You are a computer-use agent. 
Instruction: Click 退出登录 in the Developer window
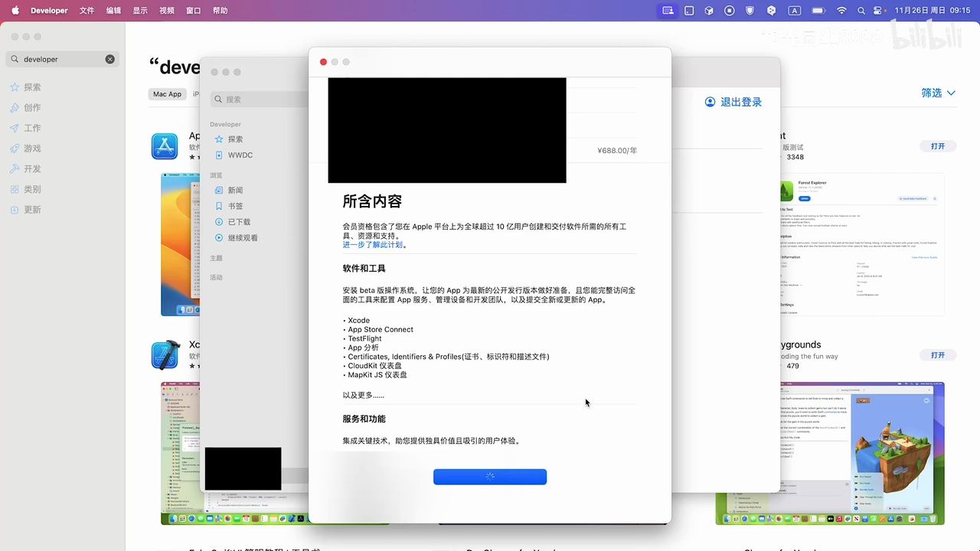[733, 102]
